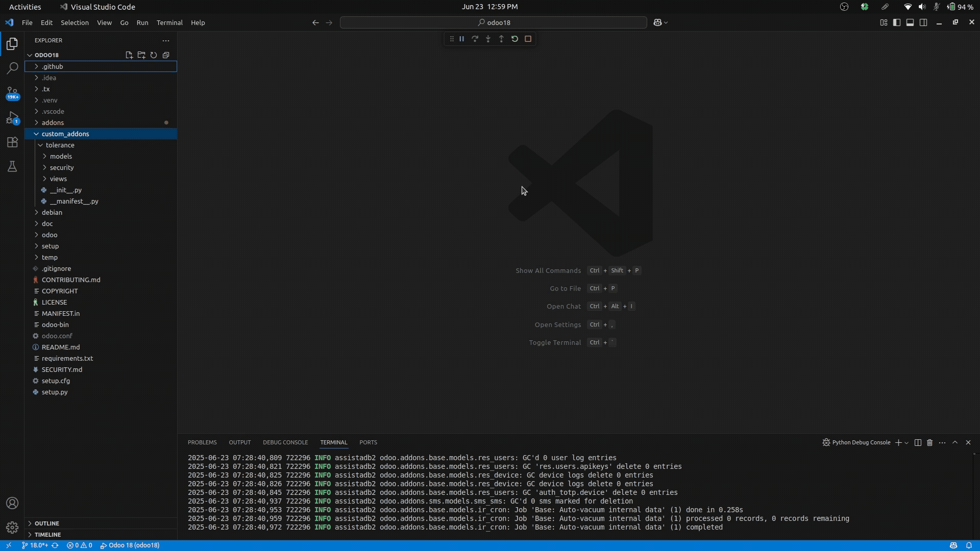980x551 pixels.
Task: Open Ubuntu Activities overview
Action: 25,7
